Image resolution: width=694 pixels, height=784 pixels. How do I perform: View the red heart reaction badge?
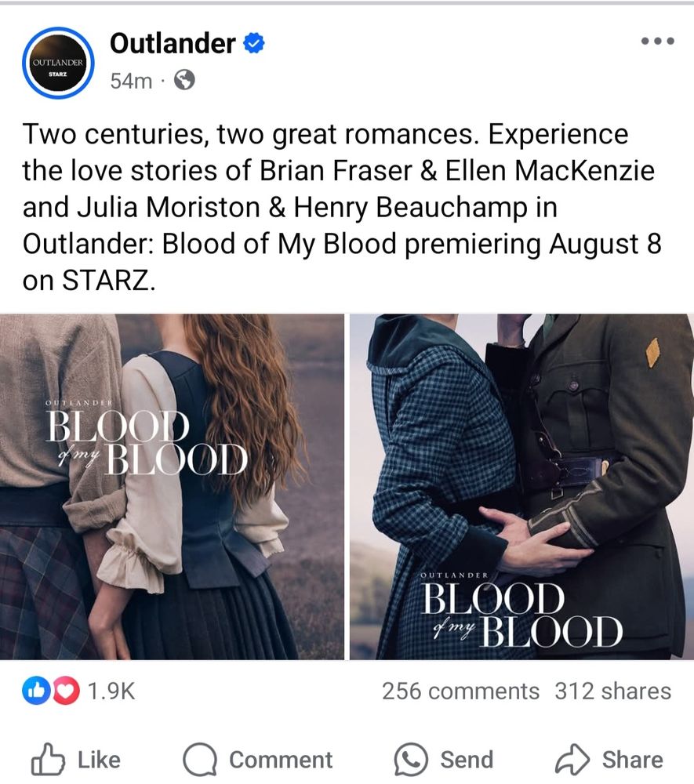[65, 691]
